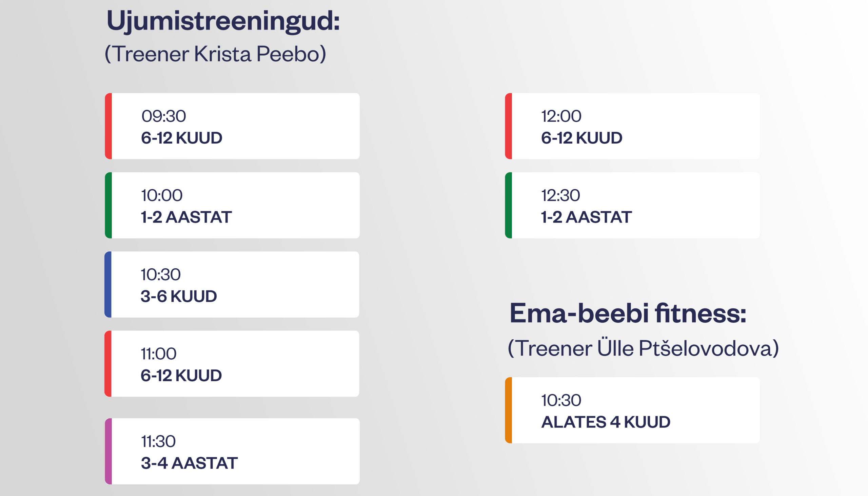This screenshot has height=496, width=868.
Task: Open the 10:00 1-2 AASTAT session card
Action: [x=232, y=205]
